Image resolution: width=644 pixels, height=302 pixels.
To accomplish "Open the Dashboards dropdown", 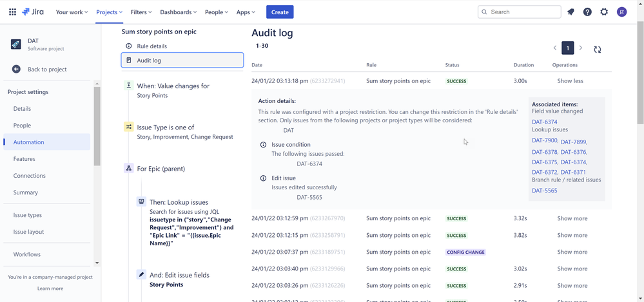I will (179, 12).
